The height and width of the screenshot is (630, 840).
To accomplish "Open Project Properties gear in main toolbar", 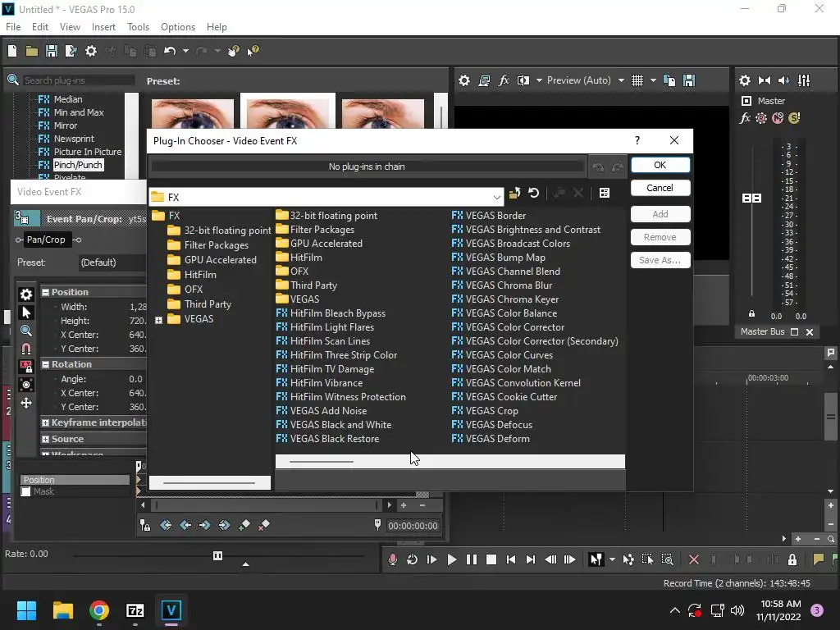I will point(91,51).
